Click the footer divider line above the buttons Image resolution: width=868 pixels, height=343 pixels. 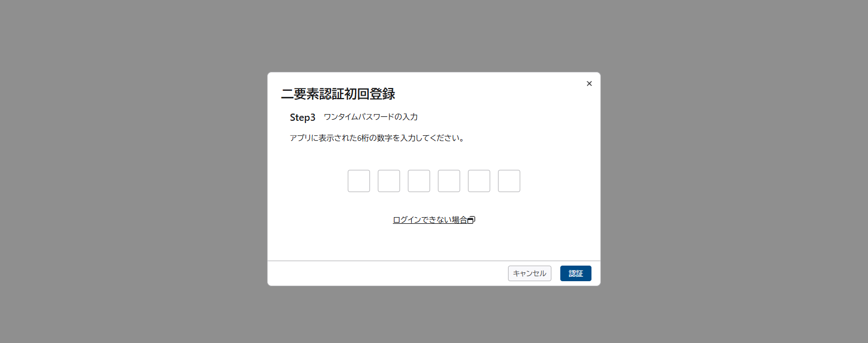click(x=434, y=261)
